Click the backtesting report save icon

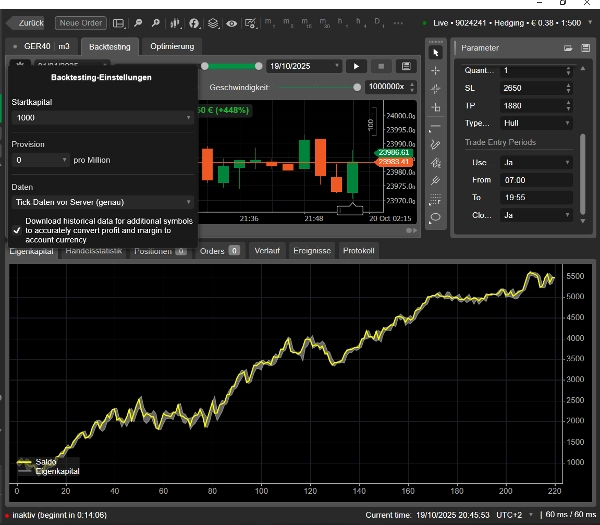406,66
